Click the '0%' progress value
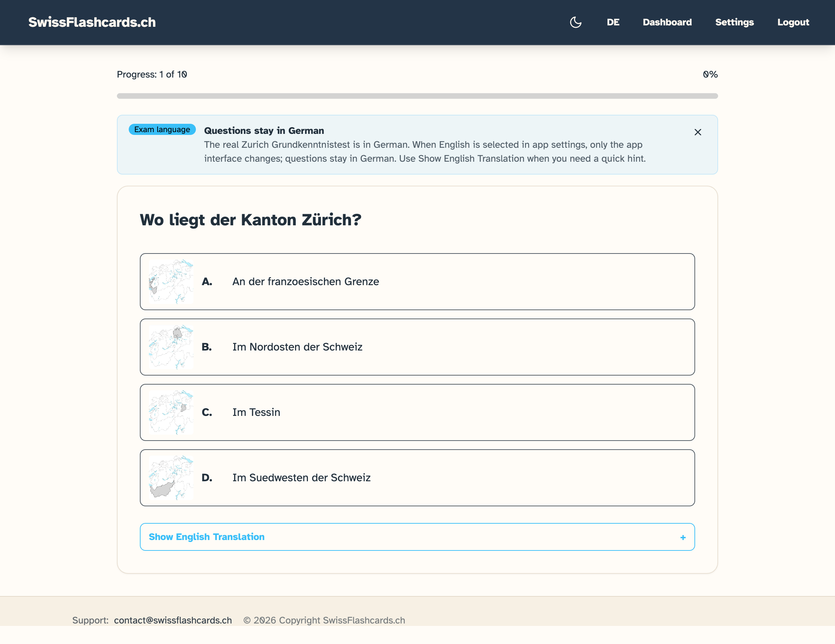The width and height of the screenshot is (835, 644). pos(710,74)
